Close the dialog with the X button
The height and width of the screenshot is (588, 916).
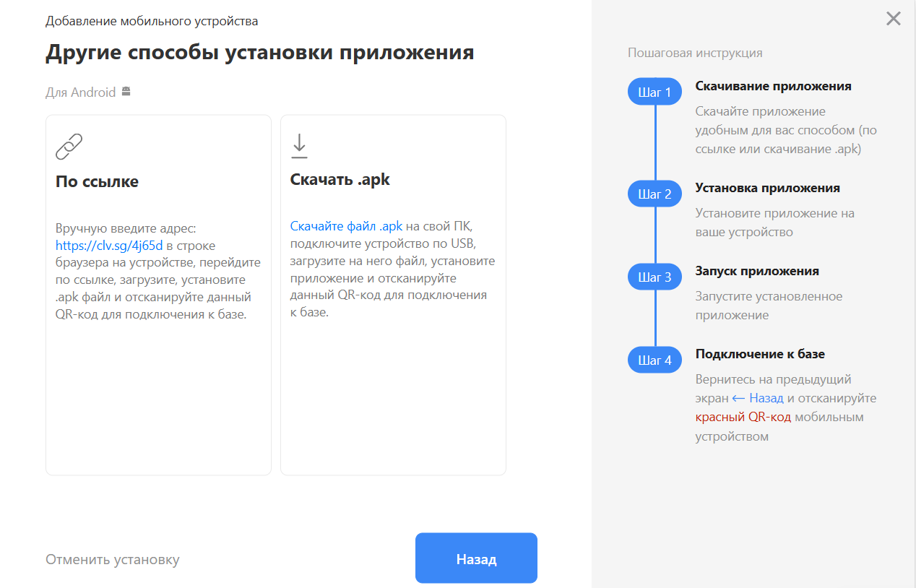894,19
